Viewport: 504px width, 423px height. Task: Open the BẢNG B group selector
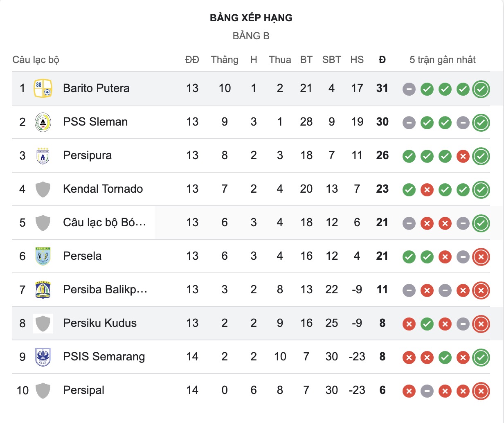point(252,36)
